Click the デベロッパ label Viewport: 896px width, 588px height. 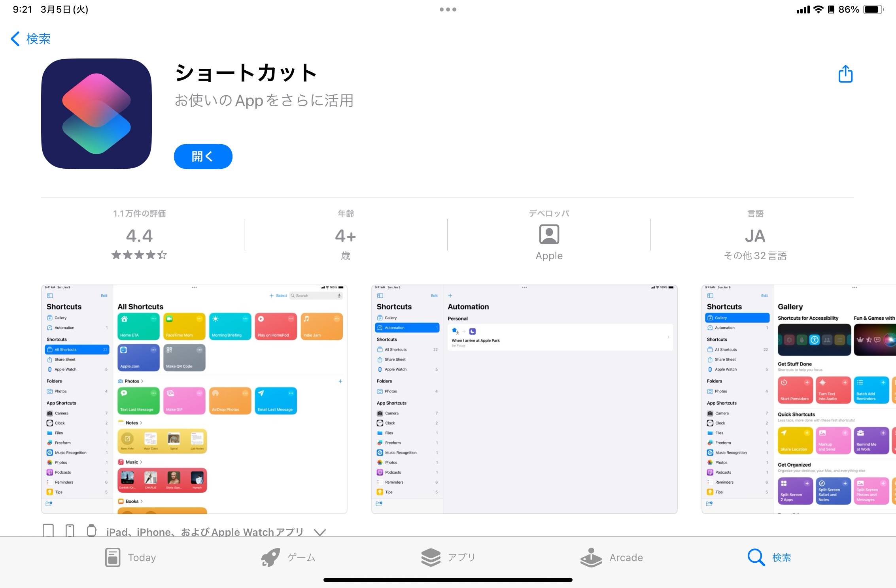coord(549,214)
